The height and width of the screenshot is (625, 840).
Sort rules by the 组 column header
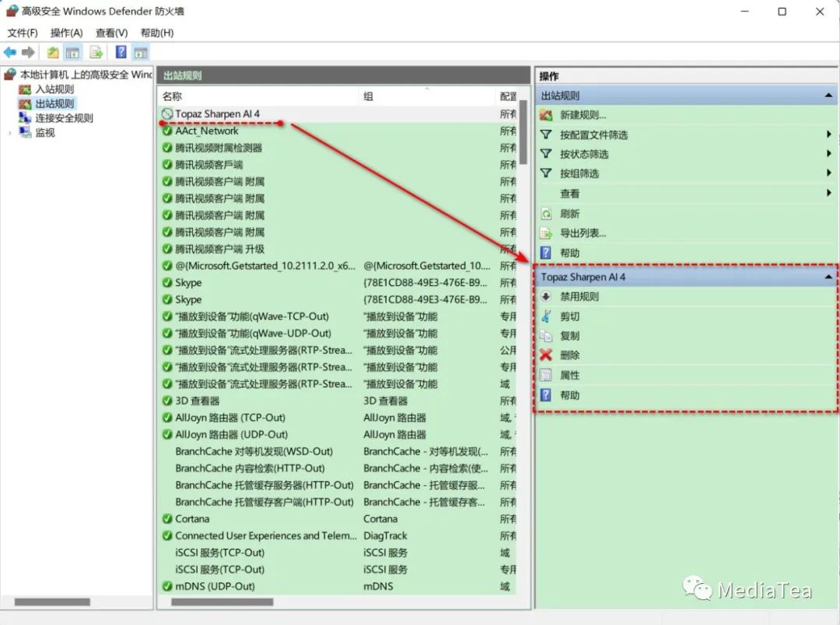(428, 96)
